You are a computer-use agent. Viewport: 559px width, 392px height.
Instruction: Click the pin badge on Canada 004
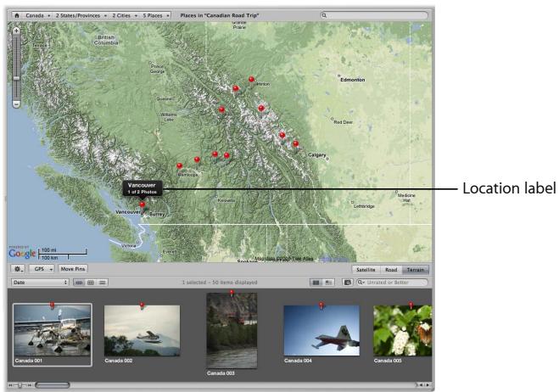[x=321, y=305]
